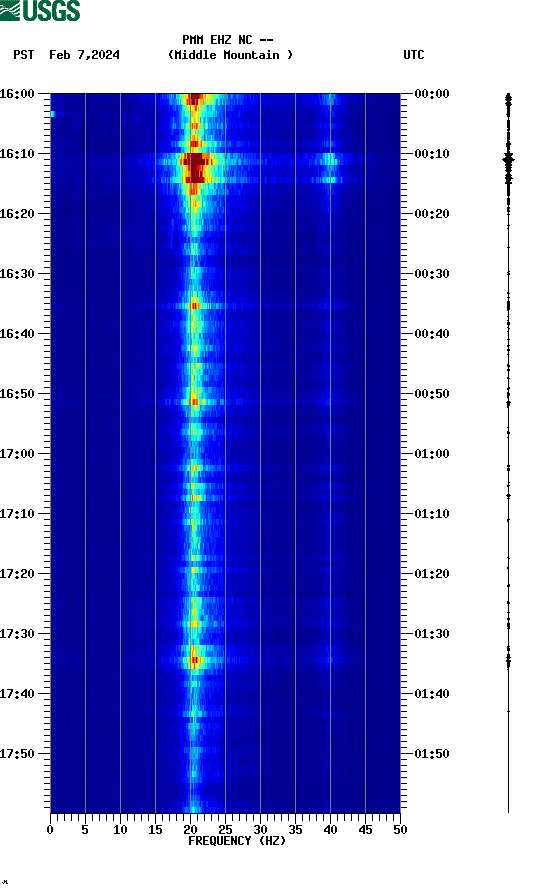Click the 0 Hz frequency axis label

(50, 830)
